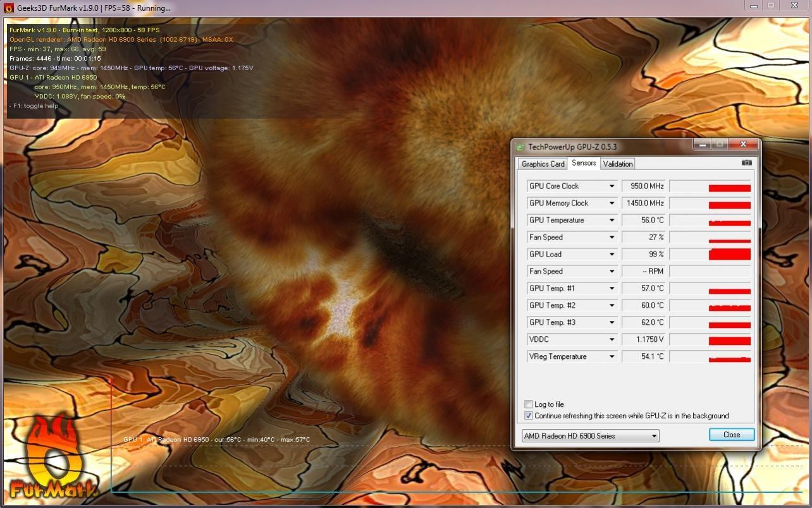This screenshot has width=812, height=508.
Task: Click the F1: toggle help text in FurMark
Action: coord(34,106)
